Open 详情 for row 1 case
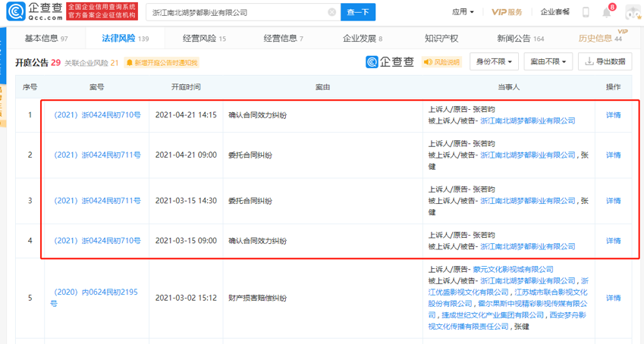644x344 pixels. (613, 115)
